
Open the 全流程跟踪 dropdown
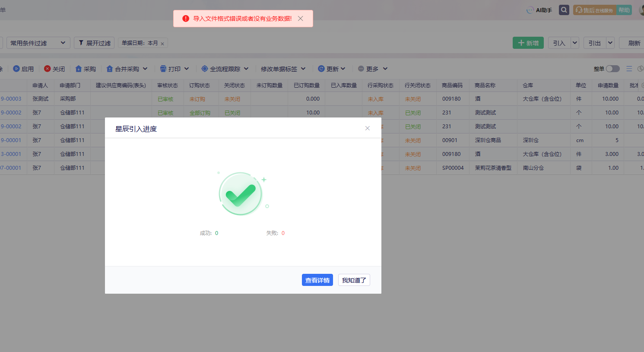click(x=225, y=69)
